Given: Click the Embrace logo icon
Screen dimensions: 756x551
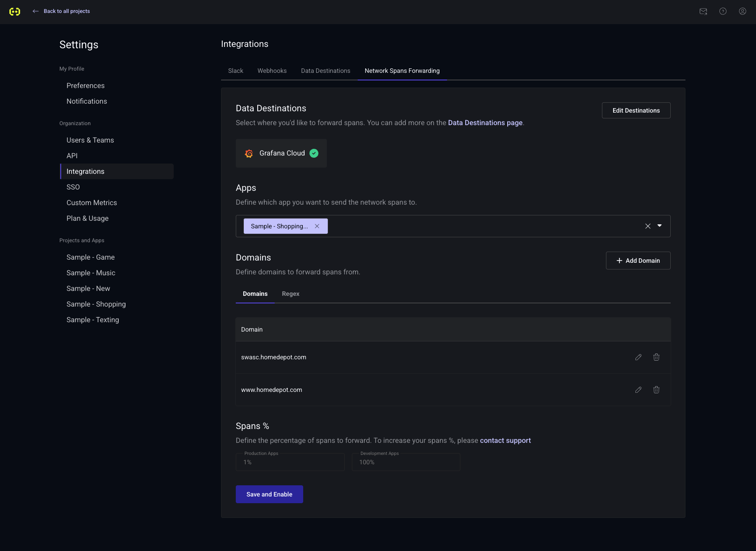Looking at the screenshot, I should [15, 12].
